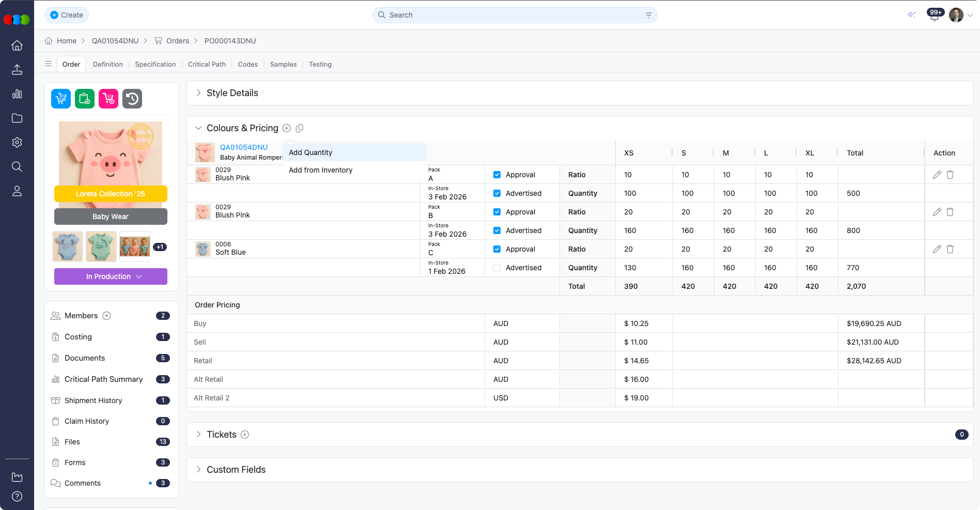The image size is (980, 510).
Task: Enable Advertised checkbox for Soft Blue
Action: (497, 268)
